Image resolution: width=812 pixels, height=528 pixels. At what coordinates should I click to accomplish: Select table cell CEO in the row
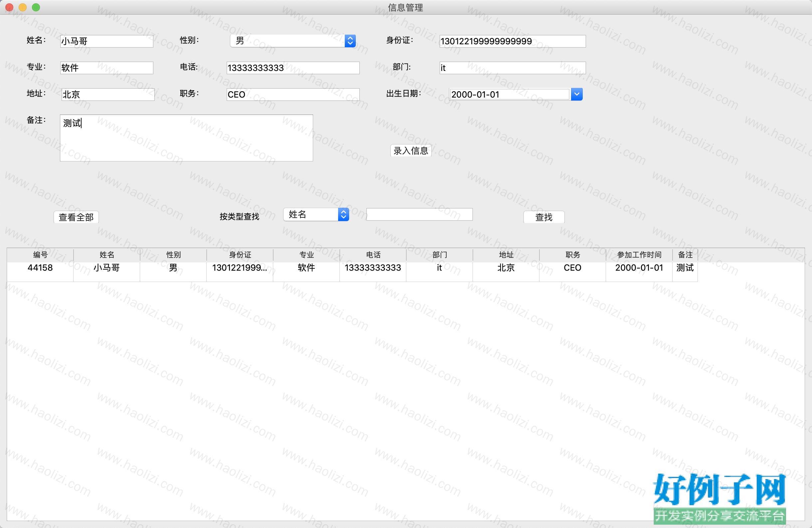point(572,272)
